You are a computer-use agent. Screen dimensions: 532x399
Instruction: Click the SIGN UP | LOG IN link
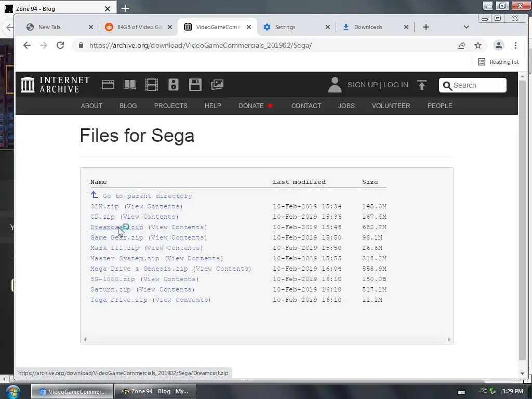point(378,85)
